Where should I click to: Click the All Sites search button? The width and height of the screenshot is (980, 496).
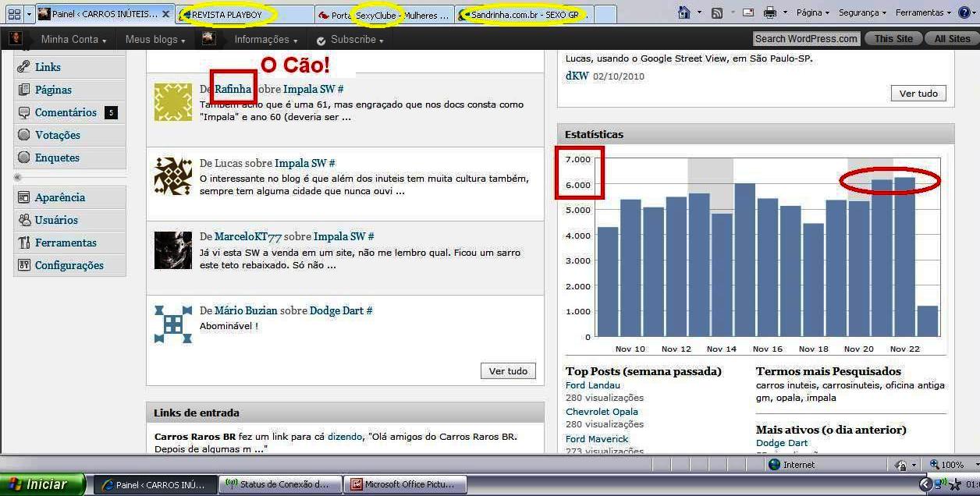[952, 38]
